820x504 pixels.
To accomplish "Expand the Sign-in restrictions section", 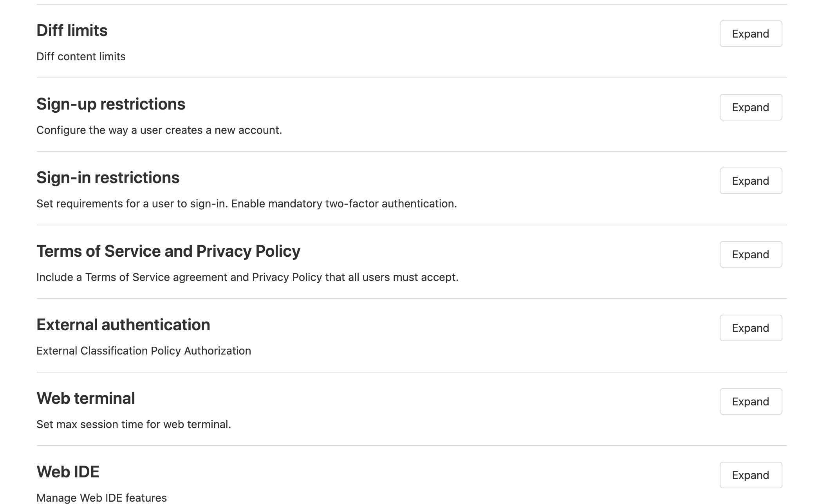I will tap(750, 181).
